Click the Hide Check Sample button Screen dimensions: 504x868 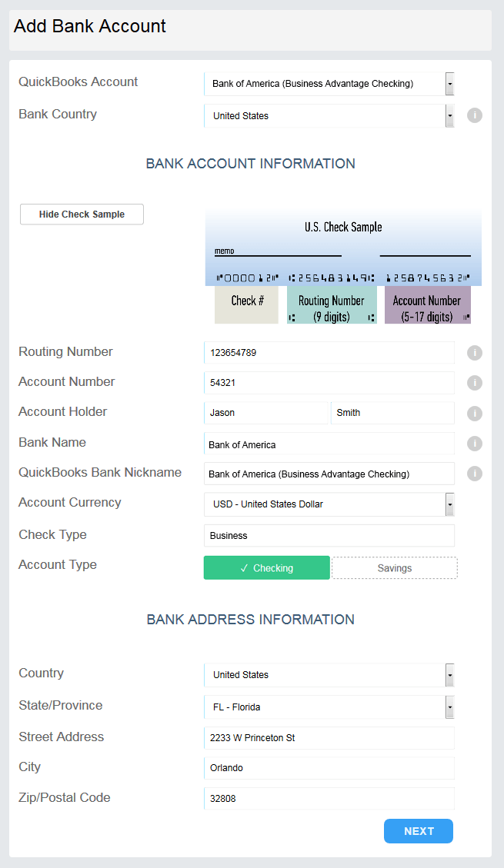(x=82, y=215)
